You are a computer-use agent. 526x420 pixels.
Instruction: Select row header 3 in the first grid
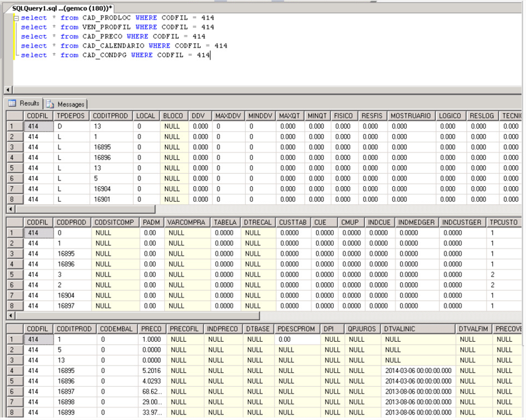tap(15, 147)
